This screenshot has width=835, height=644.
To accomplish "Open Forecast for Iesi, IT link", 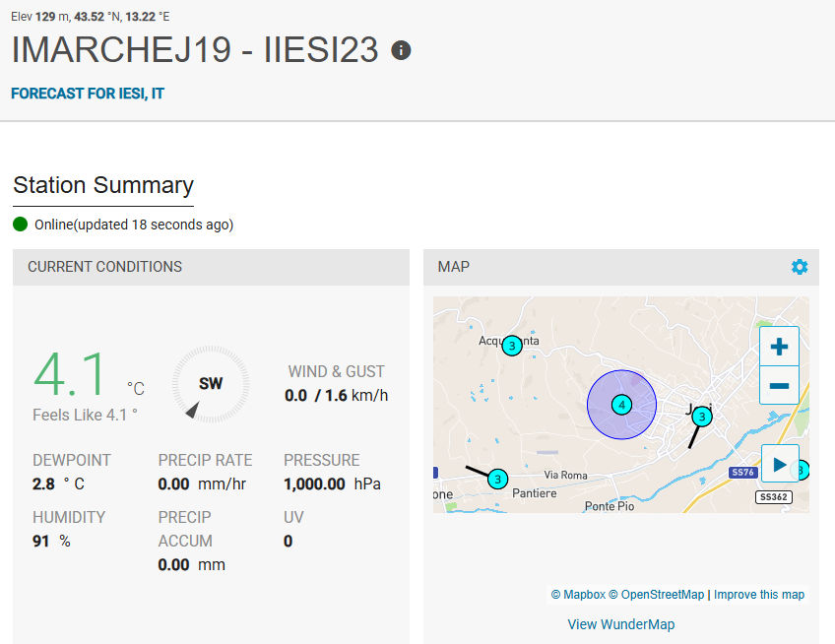I will pyautogui.click(x=87, y=94).
